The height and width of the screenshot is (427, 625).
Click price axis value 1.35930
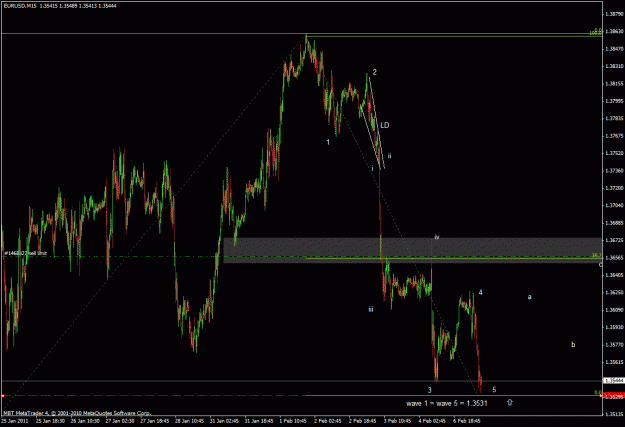click(x=614, y=327)
